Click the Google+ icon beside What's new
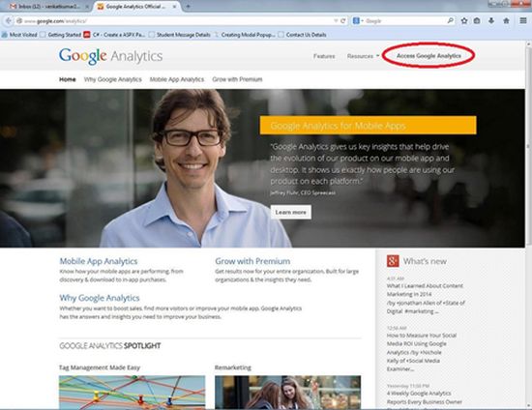This screenshot has width=532, height=410. pos(393,261)
